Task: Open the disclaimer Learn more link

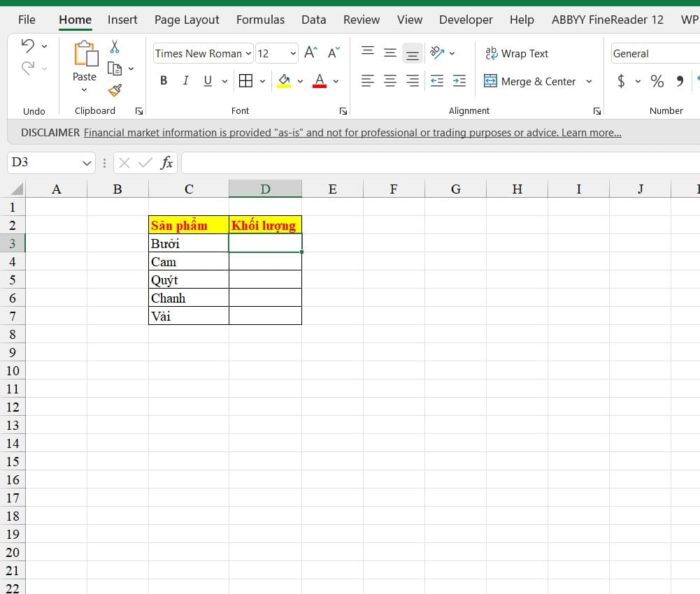Action: pos(591,133)
